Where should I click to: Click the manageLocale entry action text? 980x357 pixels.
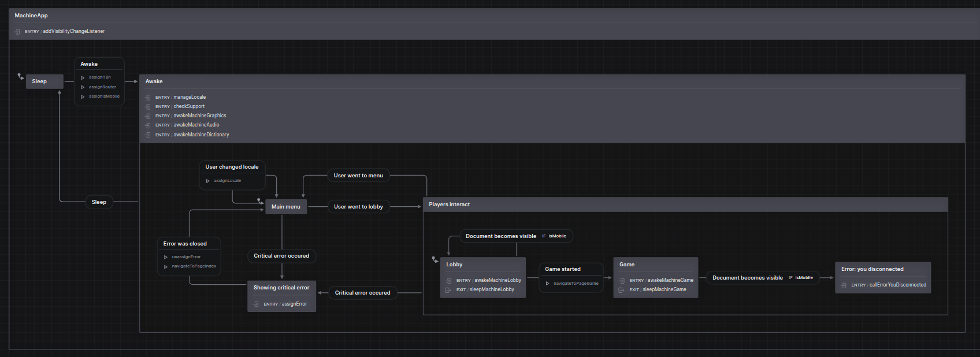190,97
